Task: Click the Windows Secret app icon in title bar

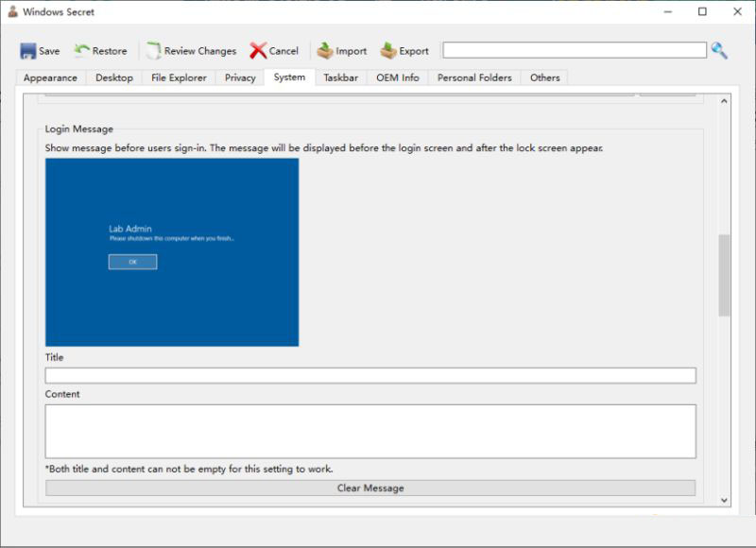Action: coord(12,11)
